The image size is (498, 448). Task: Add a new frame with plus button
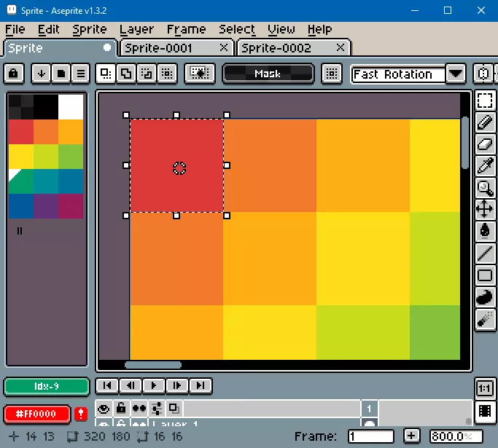[x=412, y=436]
